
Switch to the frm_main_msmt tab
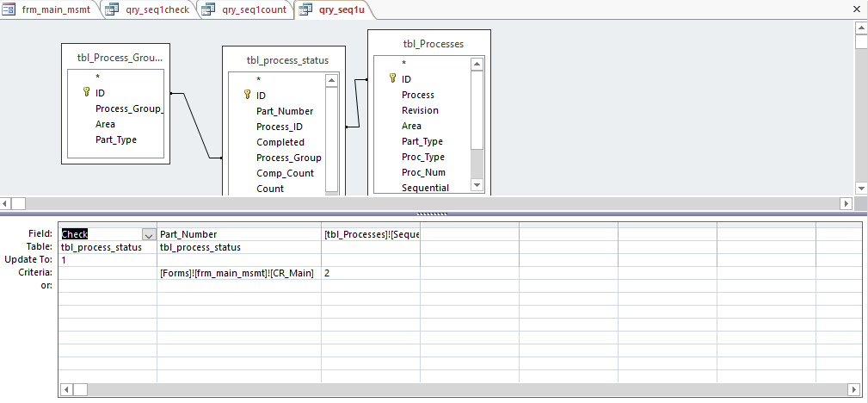pyautogui.click(x=51, y=9)
